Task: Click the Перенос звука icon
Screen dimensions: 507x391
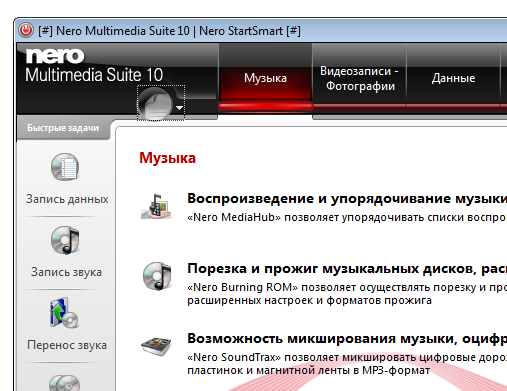Action: click(x=64, y=313)
